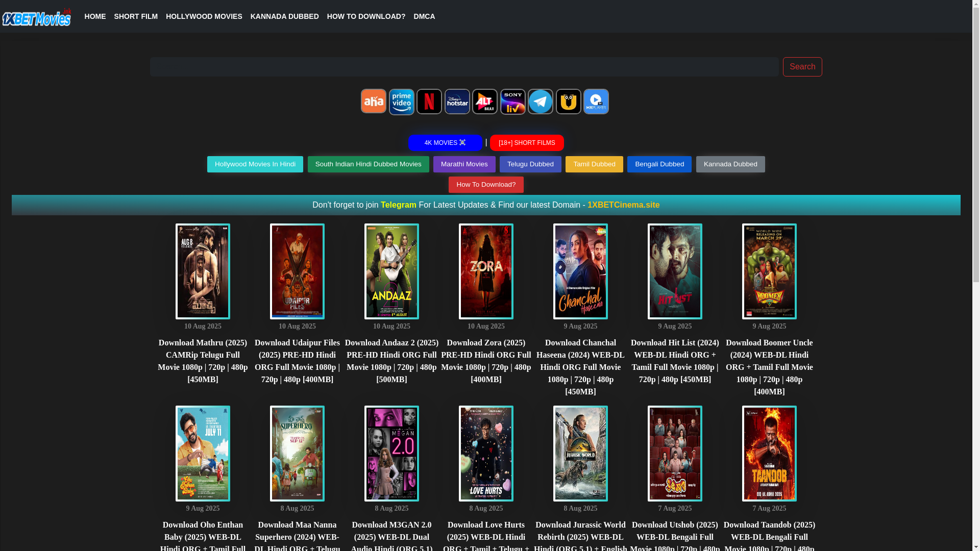980x551 pixels.
Task: Open the [18+] SHORT FILMS button
Action: pyautogui.click(x=527, y=143)
